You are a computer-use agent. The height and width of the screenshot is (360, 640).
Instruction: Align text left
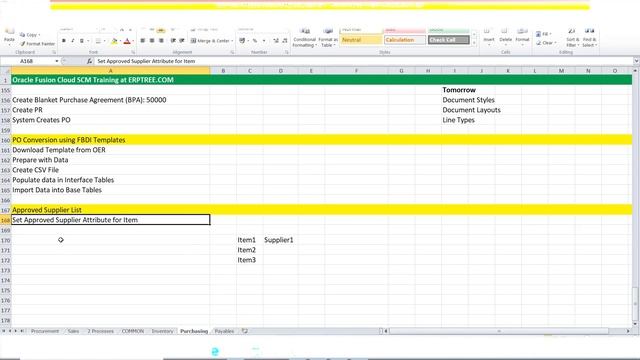tap(142, 41)
